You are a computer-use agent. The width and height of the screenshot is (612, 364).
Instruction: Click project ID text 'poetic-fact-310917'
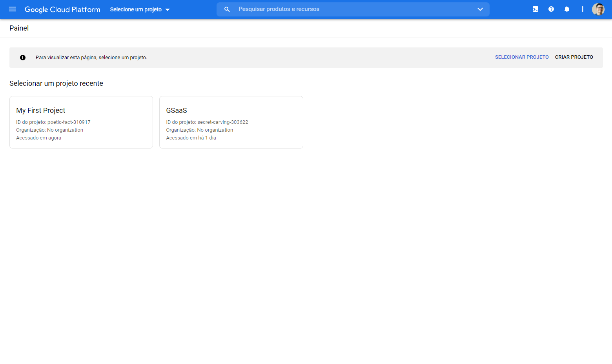[69, 122]
